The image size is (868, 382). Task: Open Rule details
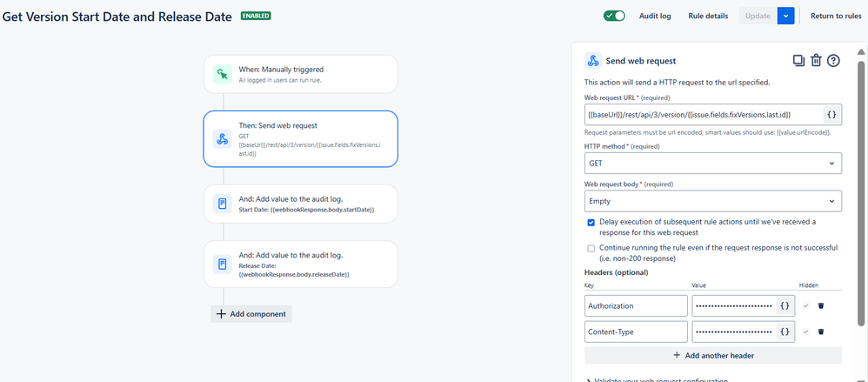708,16
